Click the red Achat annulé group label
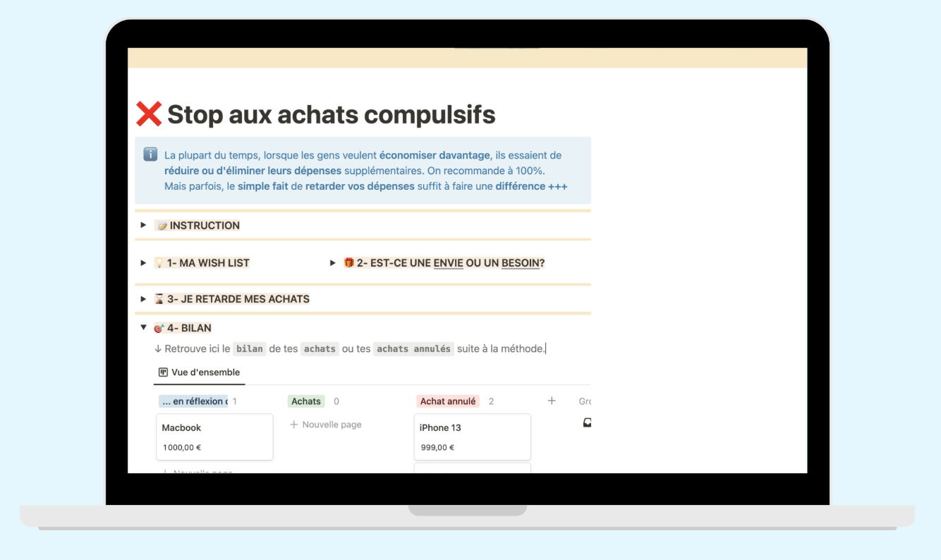This screenshot has height=560, width=941. coord(448,401)
